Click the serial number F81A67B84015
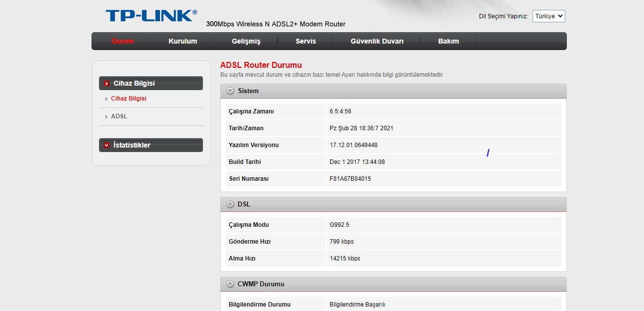The width and height of the screenshot is (644, 311). 350,179
